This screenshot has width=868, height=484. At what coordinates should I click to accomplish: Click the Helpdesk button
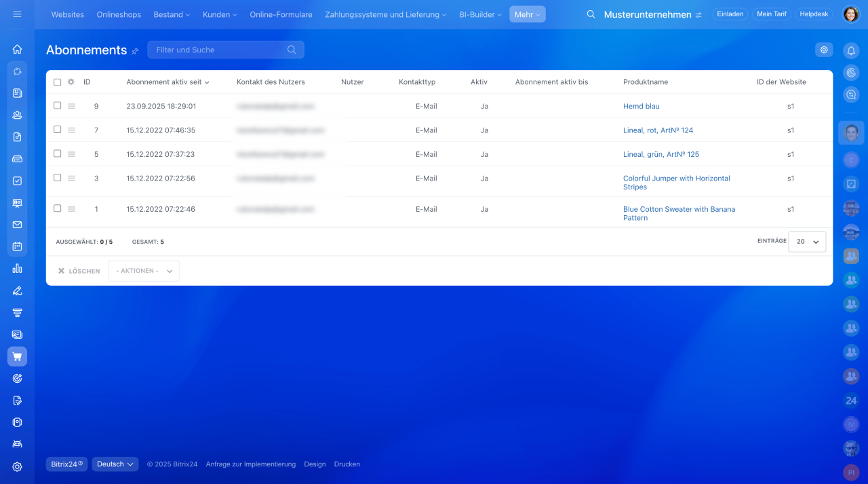click(x=814, y=14)
